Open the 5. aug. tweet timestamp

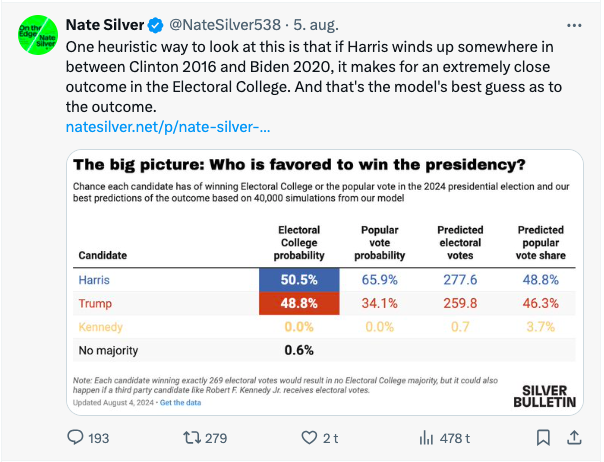click(316, 25)
